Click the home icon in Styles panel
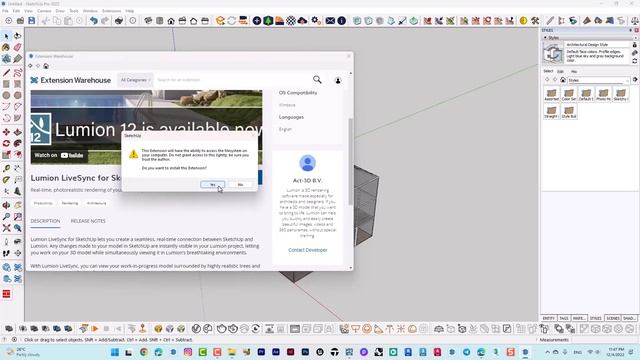The height and width of the screenshot is (360, 640). pyautogui.click(x=562, y=80)
